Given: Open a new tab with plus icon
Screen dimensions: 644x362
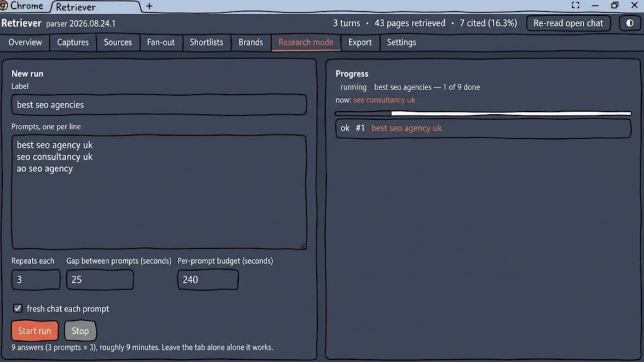Looking at the screenshot, I should (x=149, y=6).
